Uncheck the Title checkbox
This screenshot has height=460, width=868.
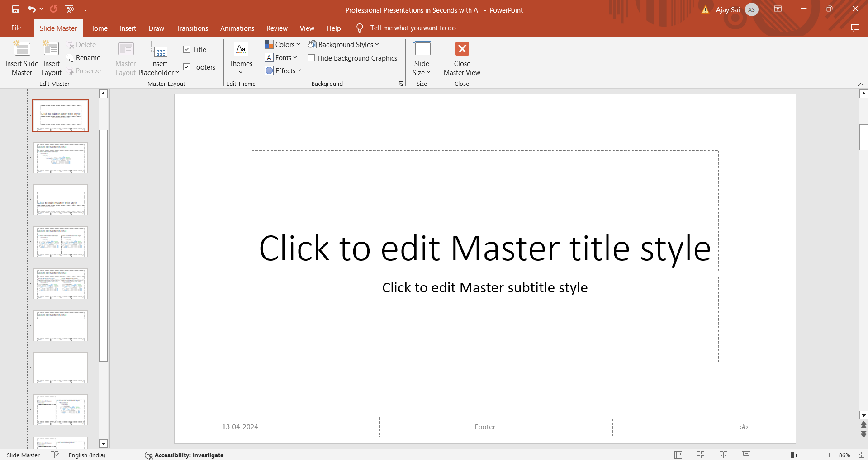point(187,49)
